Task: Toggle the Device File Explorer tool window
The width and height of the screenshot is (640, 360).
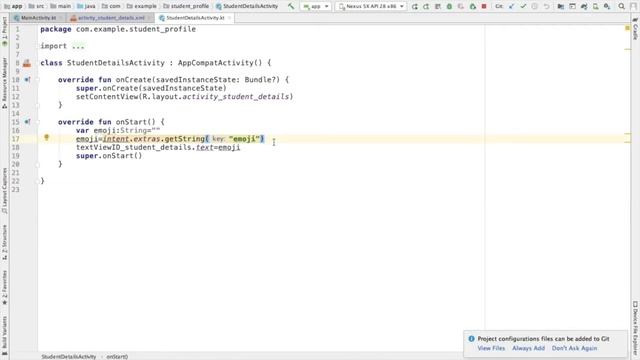Action: coord(635,329)
